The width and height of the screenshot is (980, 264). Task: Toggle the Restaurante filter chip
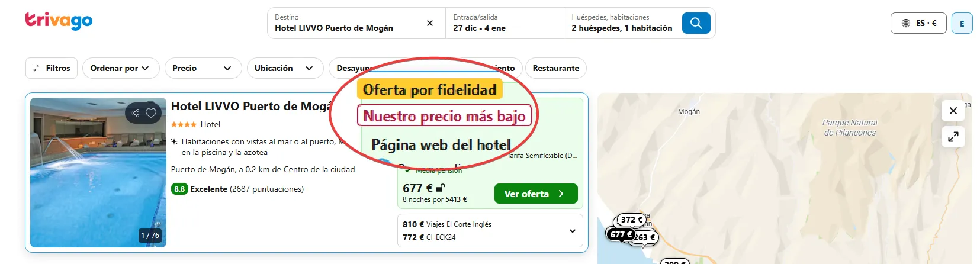[555, 68]
